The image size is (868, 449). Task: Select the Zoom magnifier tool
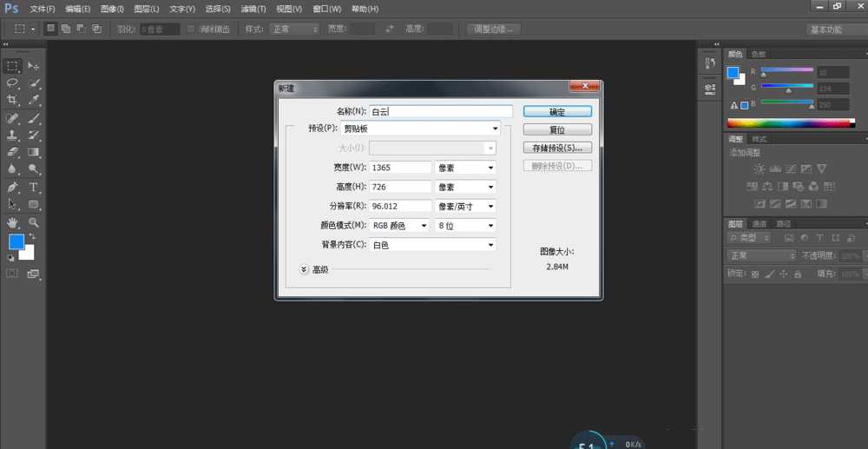(34, 222)
